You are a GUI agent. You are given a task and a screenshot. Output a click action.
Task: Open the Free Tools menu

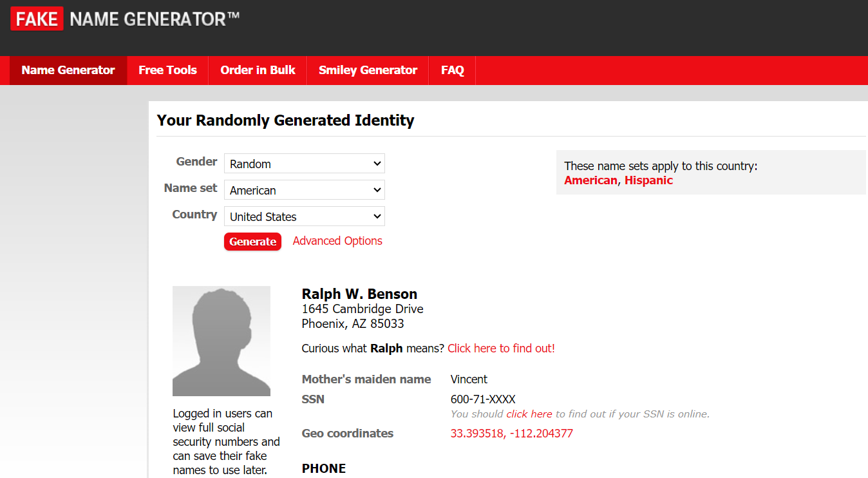point(167,70)
